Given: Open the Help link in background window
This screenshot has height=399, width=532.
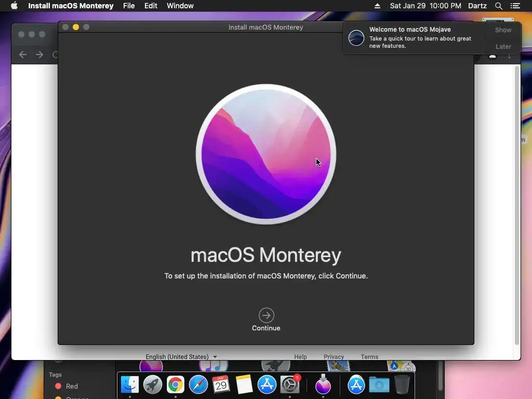Looking at the screenshot, I should 300,356.
